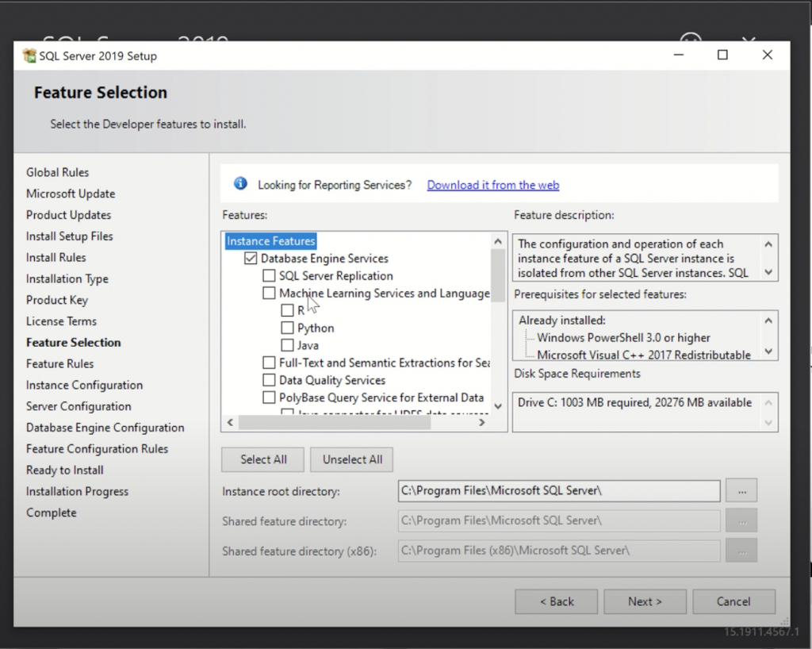Tick the Python checkbox
812x649 pixels.
tap(287, 328)
